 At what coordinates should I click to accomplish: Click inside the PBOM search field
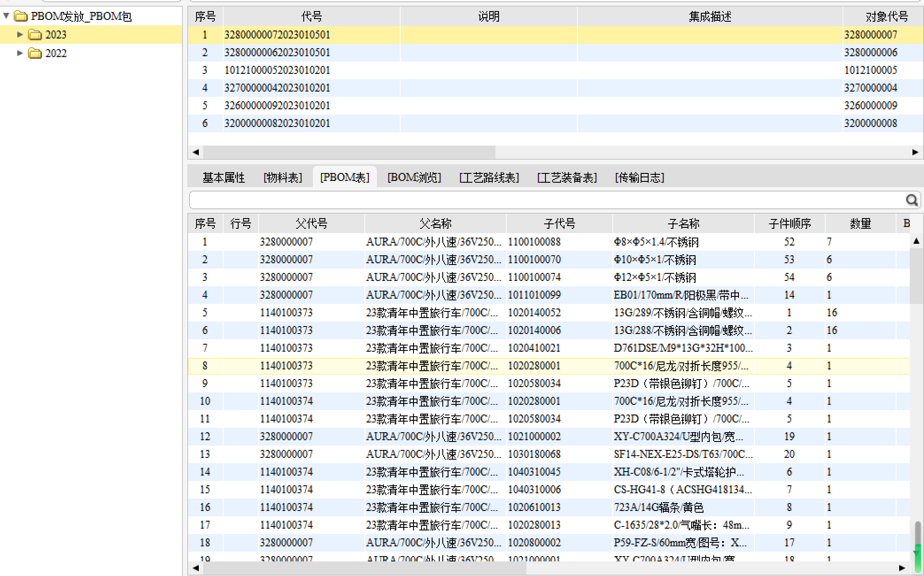click(545, 200)
